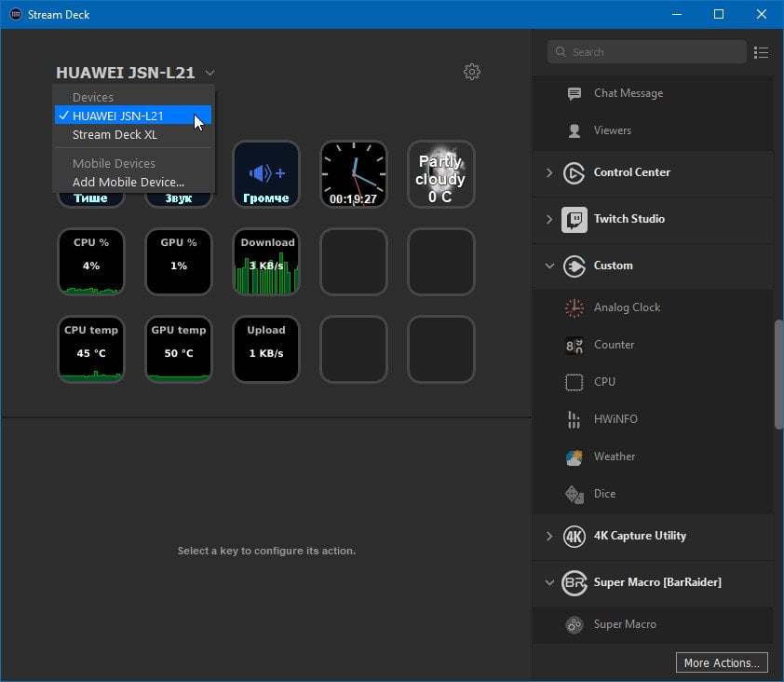Select the analog clock key showing 00:19:27
The image size is (784, 682).
[x=354, y=174]
